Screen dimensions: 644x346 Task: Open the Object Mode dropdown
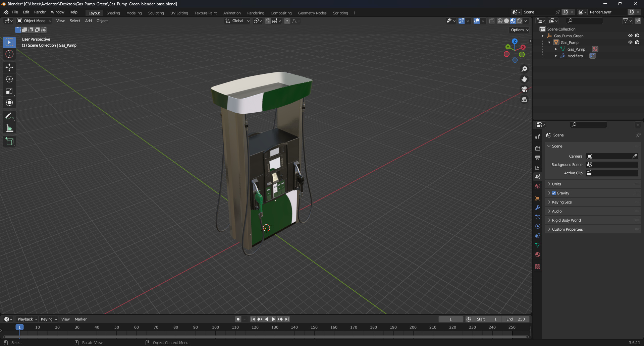[x=34, y=21]
